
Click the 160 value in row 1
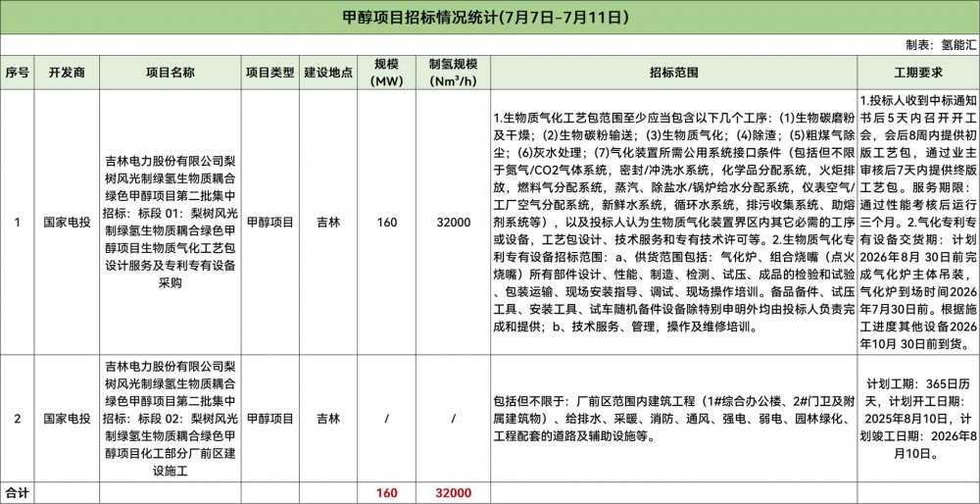pyautogui.click(x=387, y=223)
